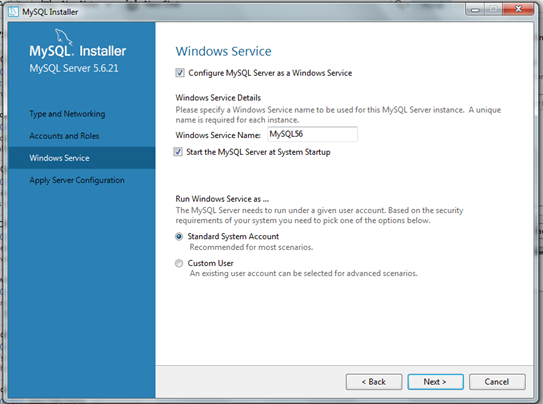Click the MySQL Server 5.6.21 version label

[74, 68]
